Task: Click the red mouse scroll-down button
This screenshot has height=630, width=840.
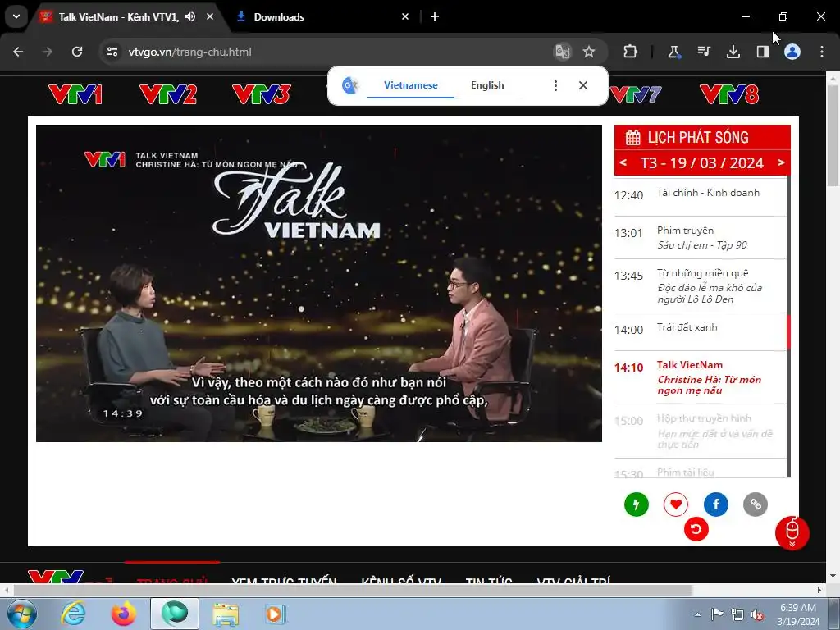Action: tap(792, 533)
